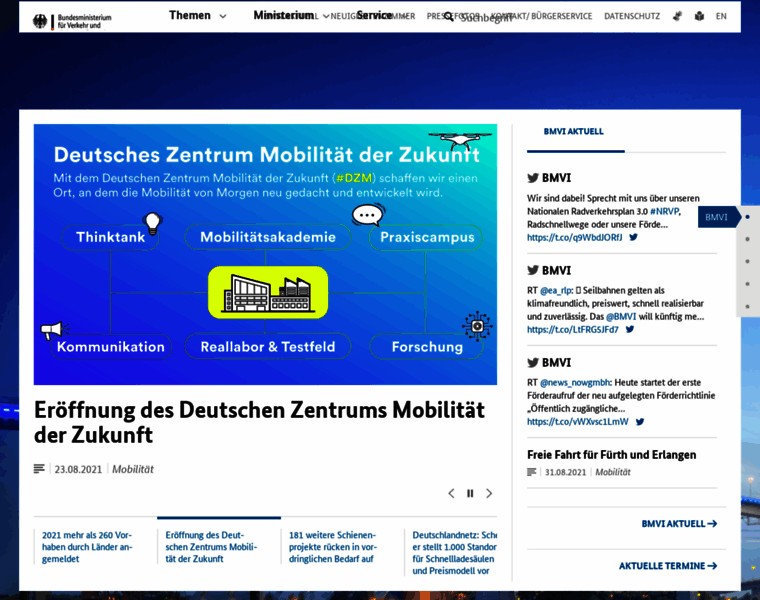Image resolution: width=760 pixels, height=600 pixels.
Task: Jump to second section dot in side navigation
Action: coord(747,239)
